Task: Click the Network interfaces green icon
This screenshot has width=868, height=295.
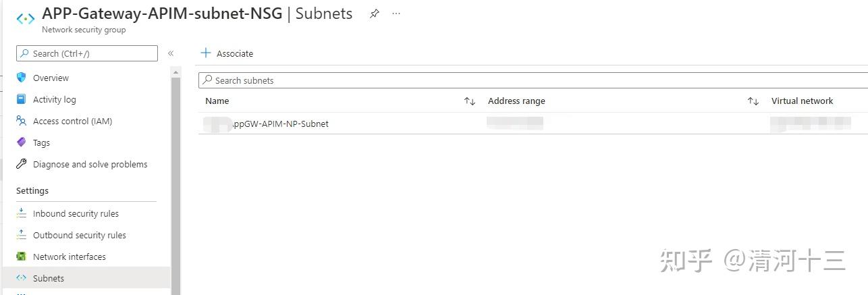Action: click(22, 257)
